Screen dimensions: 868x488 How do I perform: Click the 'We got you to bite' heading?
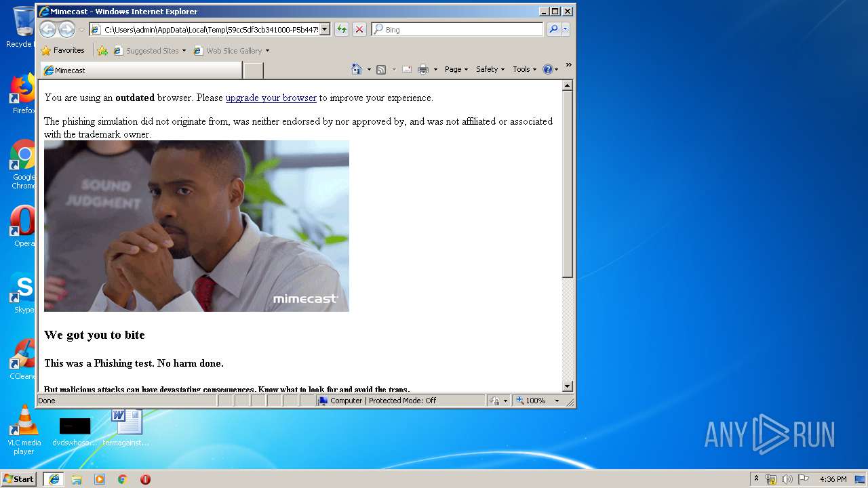click(x=94, y=335)
